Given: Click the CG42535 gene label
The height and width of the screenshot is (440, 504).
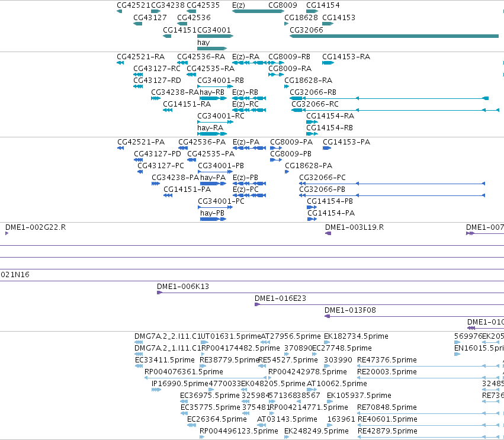Looking at the screenshot, I should click(203, 5).
